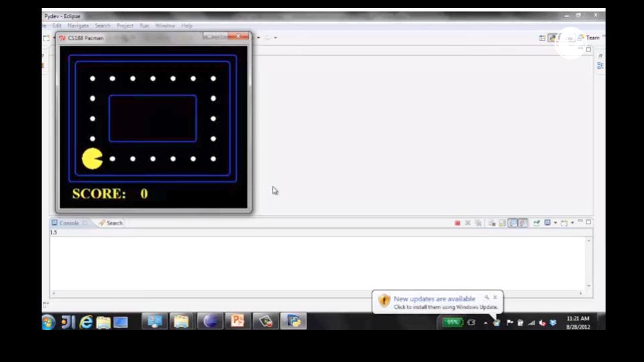Close the Windows Update notification balloon
The height and width of the screenshot is (362, 644).
pos(495,297)
